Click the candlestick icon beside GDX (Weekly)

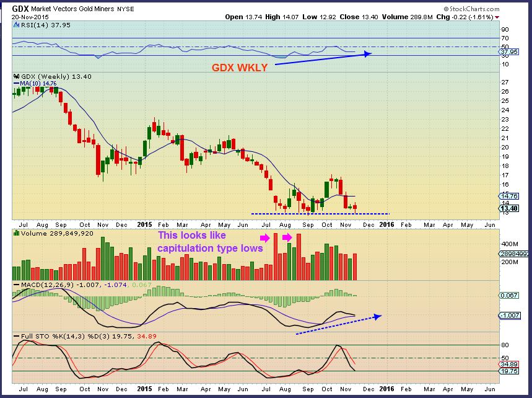coord(16,76)
